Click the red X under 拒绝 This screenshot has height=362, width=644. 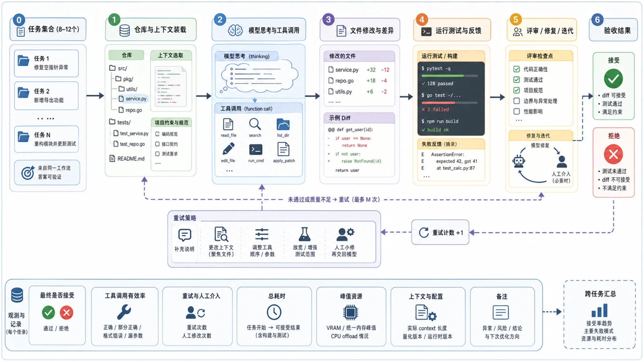(613, 154)
